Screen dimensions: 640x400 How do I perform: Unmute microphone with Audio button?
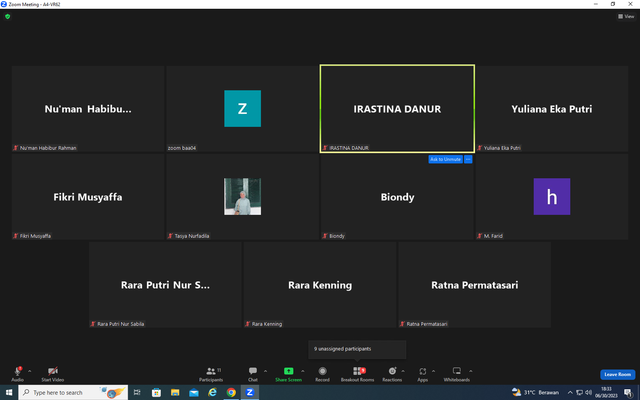pyautogui.click(x=17, y=374)
